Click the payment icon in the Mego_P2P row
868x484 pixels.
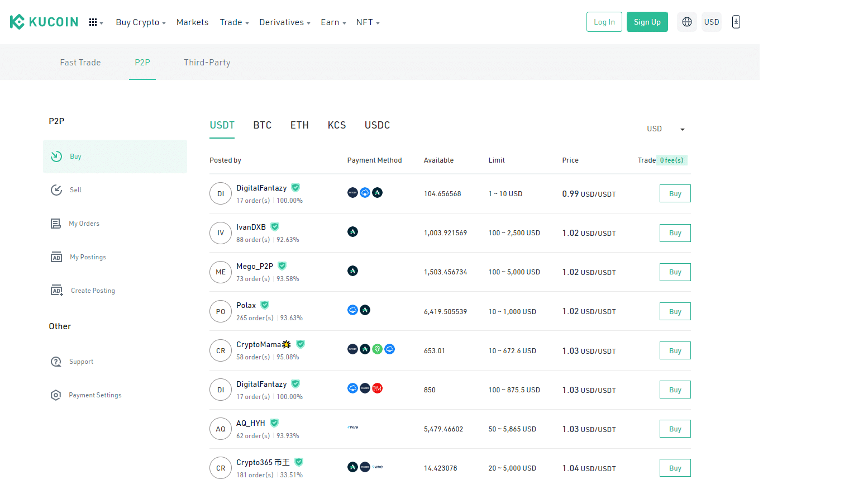(352, 271)
